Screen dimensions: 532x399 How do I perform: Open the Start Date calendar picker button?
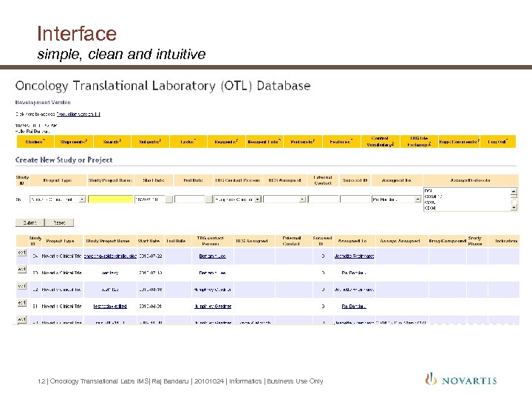pyautogui.click(x=169, y=199)
